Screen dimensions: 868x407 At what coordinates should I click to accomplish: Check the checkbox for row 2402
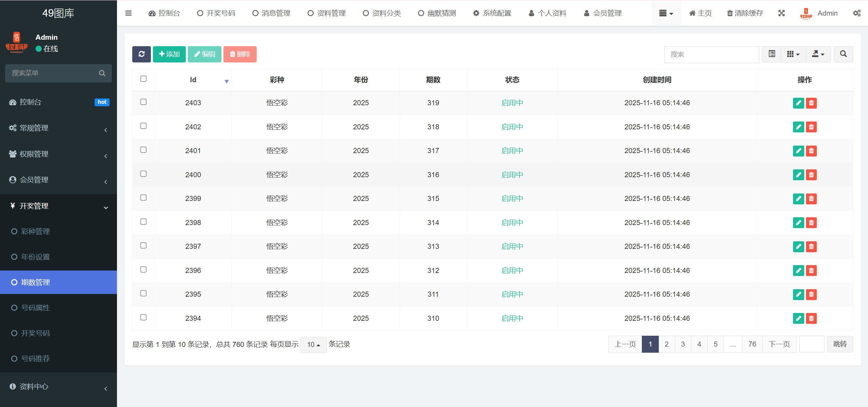[143, 126]
